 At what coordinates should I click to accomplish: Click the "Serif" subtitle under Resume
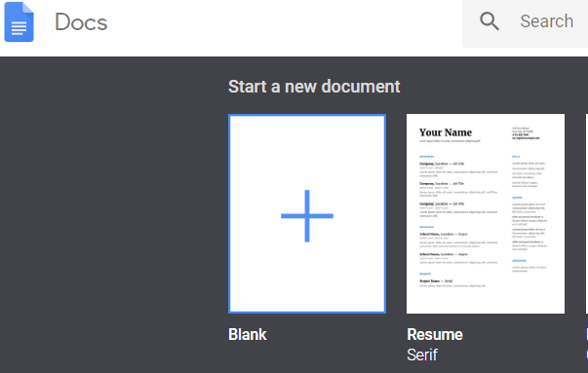point(422,354)
